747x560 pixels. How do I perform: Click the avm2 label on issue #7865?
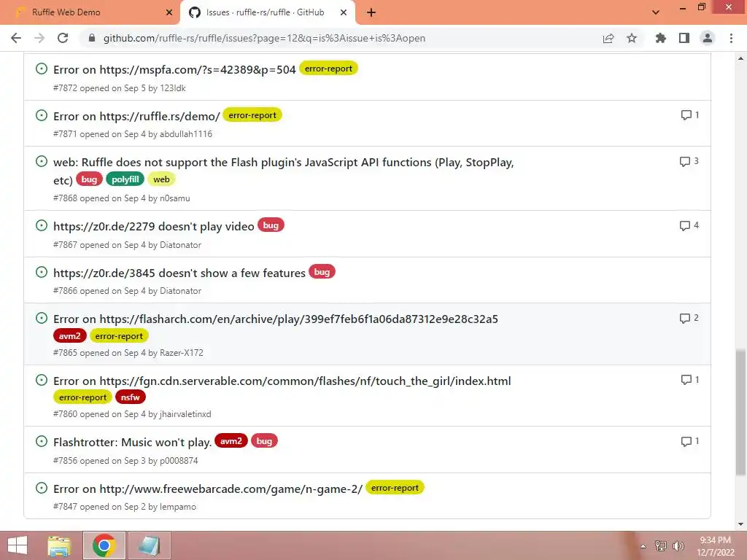point(69,335)
